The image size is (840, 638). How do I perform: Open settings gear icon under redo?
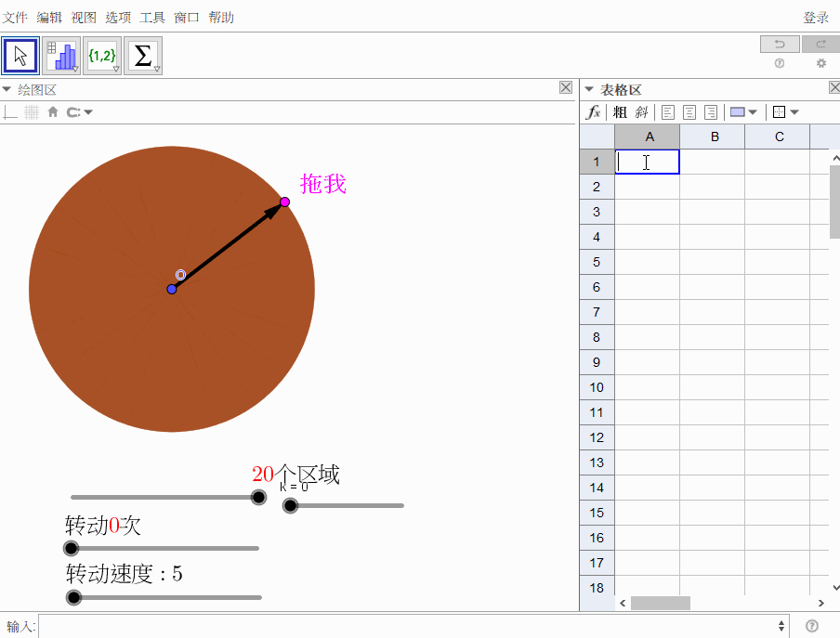pos(820,63)
